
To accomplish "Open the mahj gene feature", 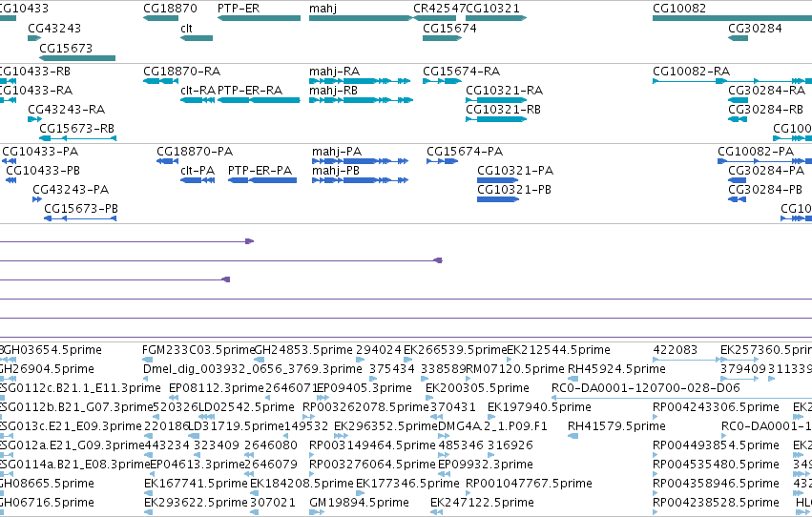I will pyautogui.click(x=361, y=18).
